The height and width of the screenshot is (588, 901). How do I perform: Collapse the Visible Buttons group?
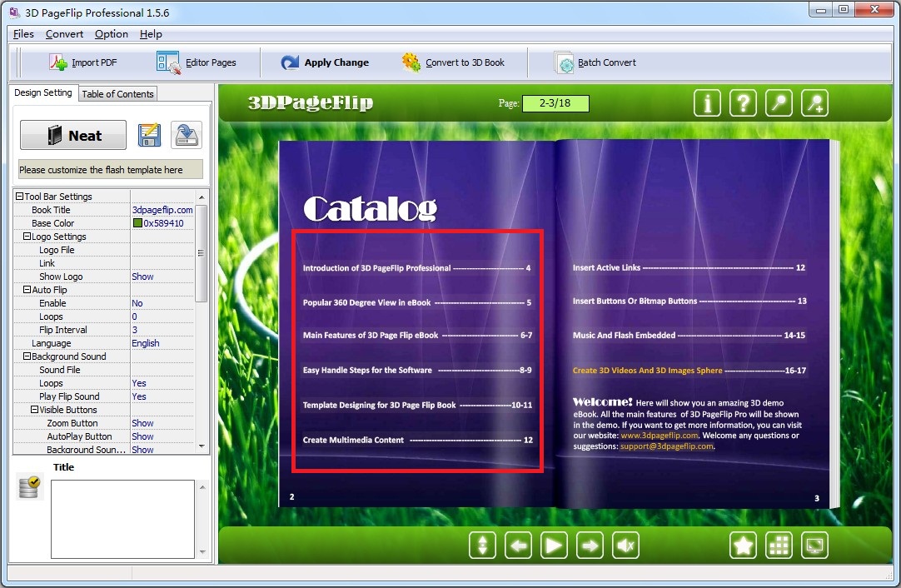[x=34, y=410]
